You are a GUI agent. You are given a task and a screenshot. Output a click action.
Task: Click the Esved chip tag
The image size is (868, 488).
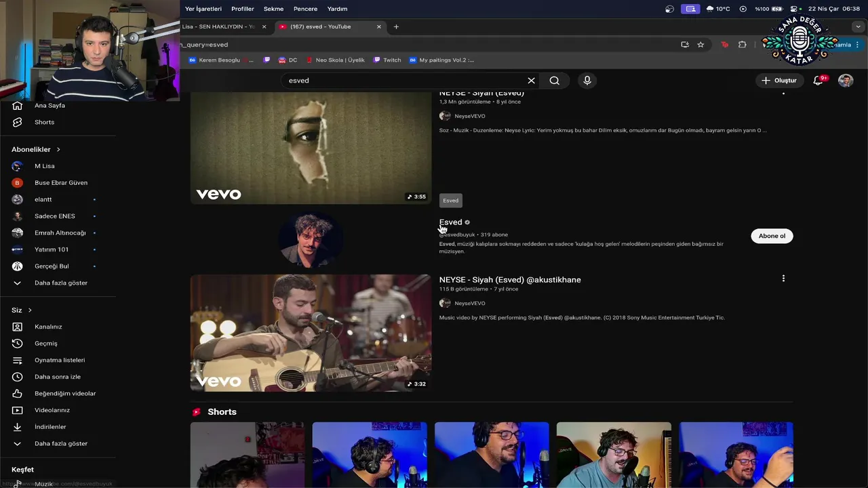(451, 201)
